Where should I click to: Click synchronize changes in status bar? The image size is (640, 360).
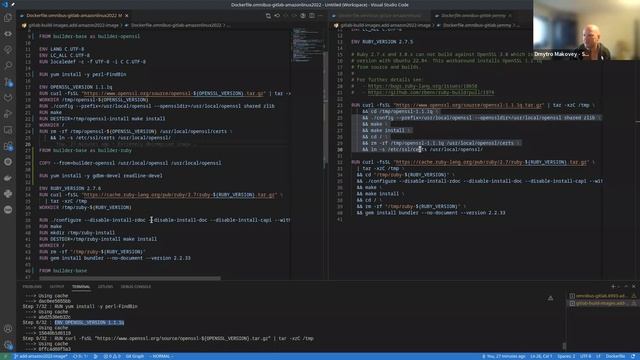(80, 356)
